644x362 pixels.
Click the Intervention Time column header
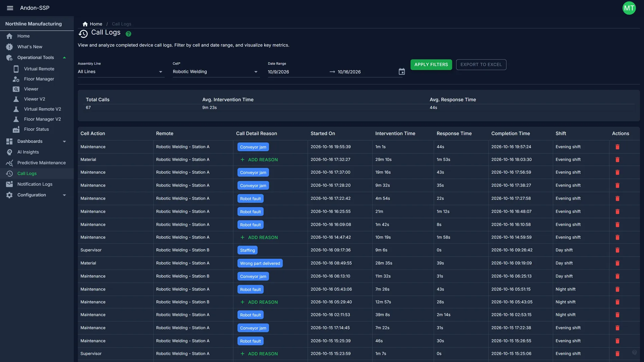tap(395, 133)
